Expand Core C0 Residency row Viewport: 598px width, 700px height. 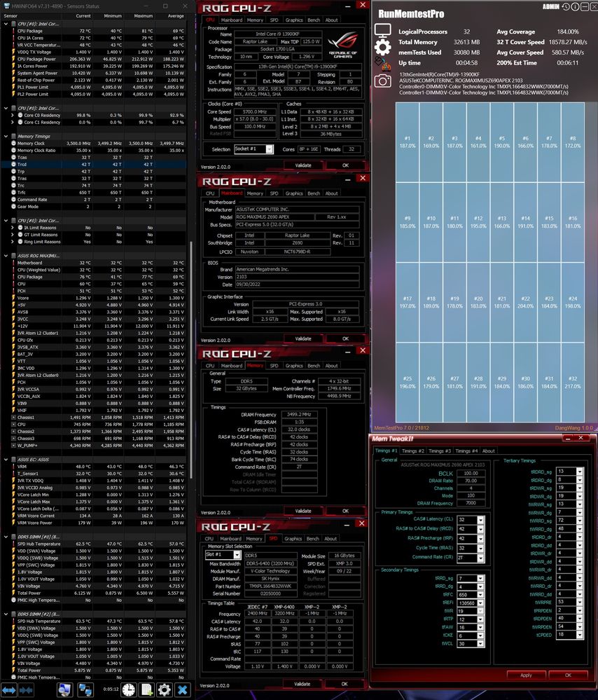(13, 115)
